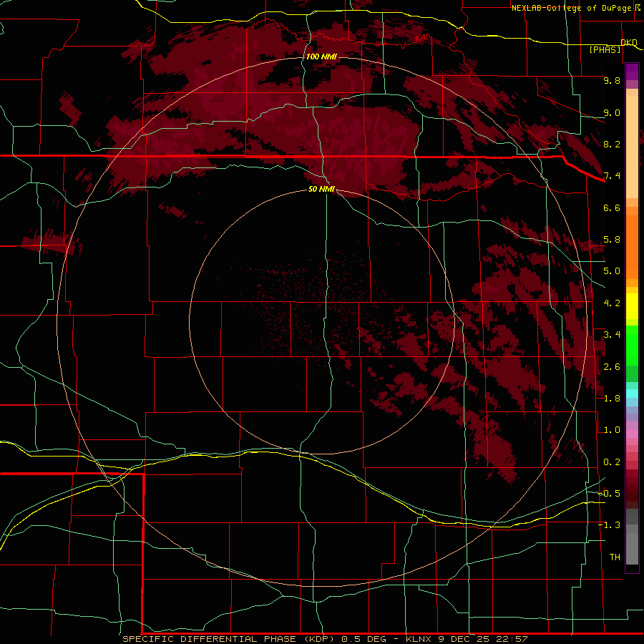Click the "9 DEC 25" date in the caption
Image resolution: width=644 pixels, height=644 pixels.
pos(464,639)
